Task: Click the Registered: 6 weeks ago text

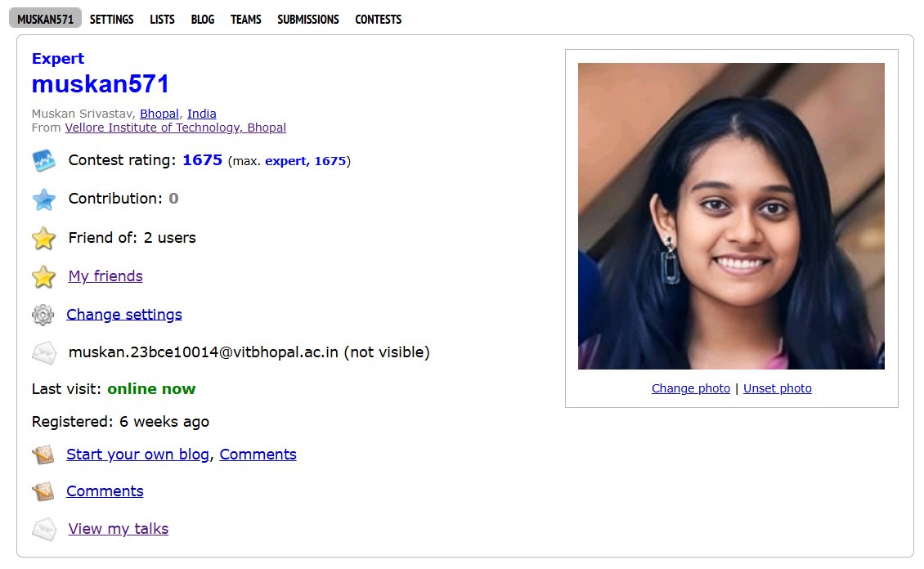Action: (x=120, y=422)
